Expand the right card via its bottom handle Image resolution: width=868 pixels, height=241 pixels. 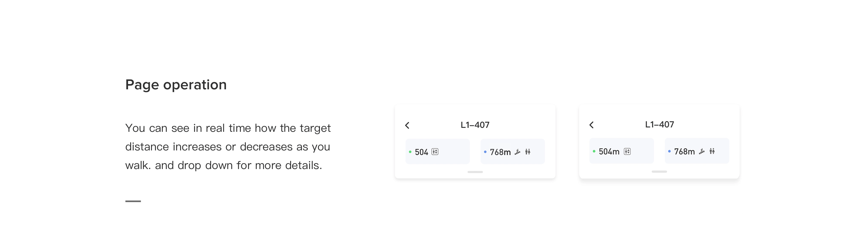click(x=659, y=172)
